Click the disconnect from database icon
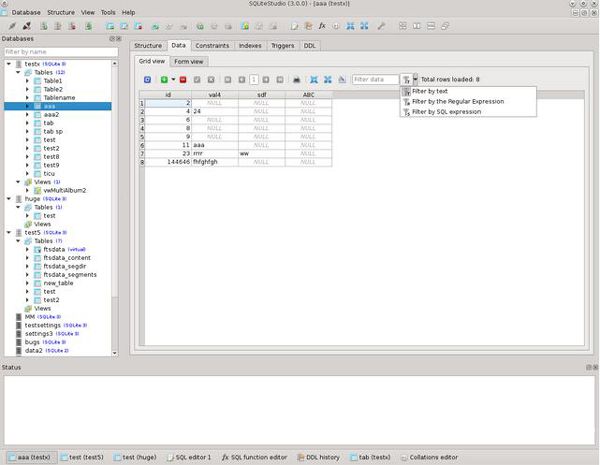Screen dimensions: 600x465 27,26
